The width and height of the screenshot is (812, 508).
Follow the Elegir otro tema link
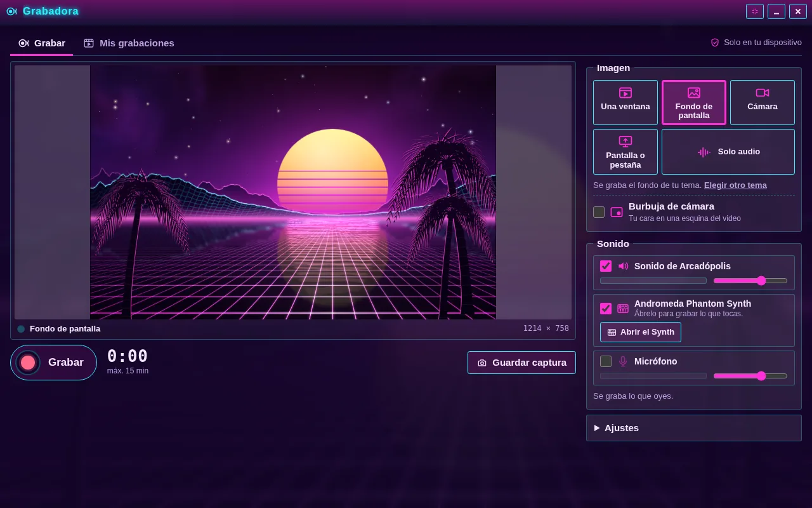click(735, 185)
